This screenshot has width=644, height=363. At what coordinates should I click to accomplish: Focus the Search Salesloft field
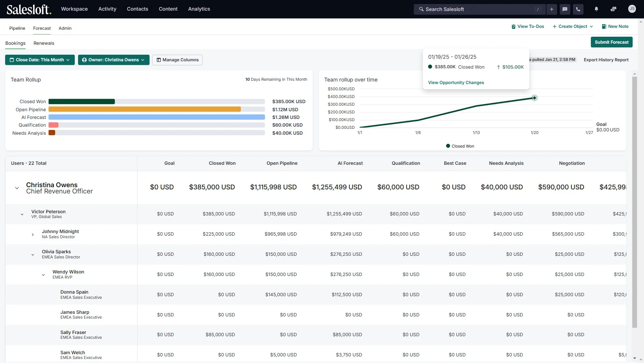pyautogui.click(x=479, y=9)
